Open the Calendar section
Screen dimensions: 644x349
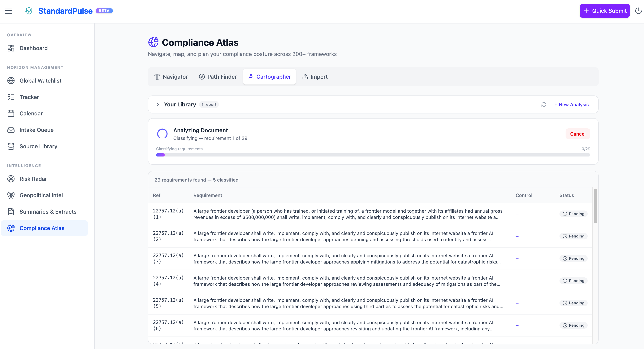click(11, 113)
